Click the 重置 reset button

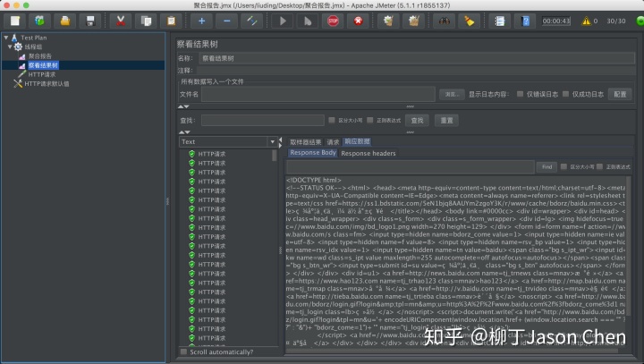446,121
